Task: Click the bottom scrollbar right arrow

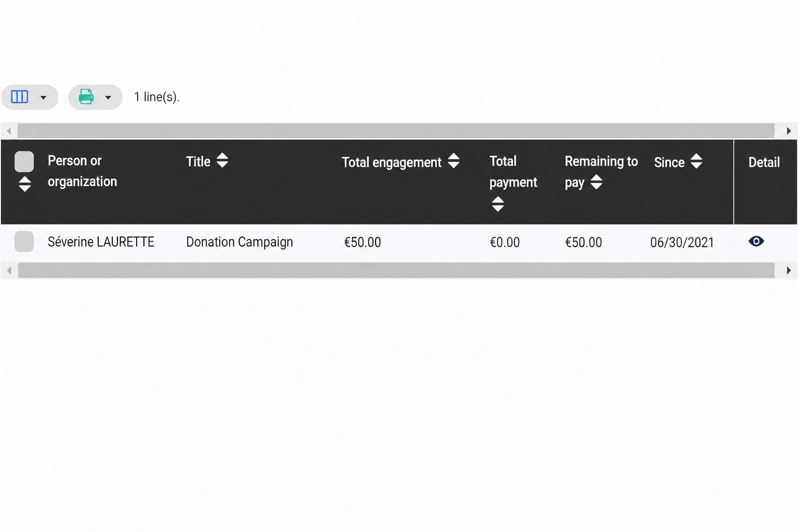Action: tap(789, 270)
